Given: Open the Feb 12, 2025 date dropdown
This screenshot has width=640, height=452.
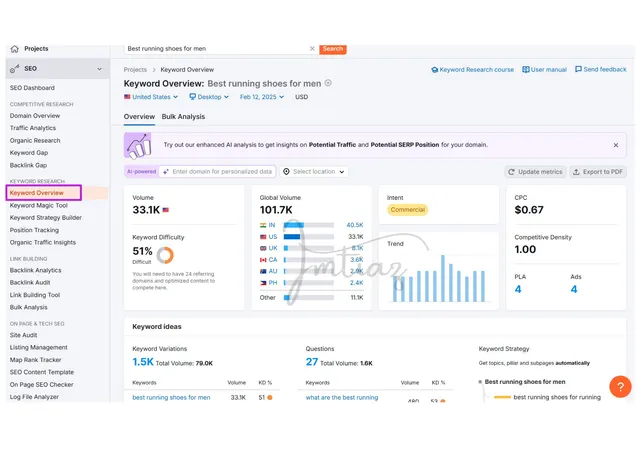Looking at the screenshot, I should pyautogui.click(x=262, y=97).
